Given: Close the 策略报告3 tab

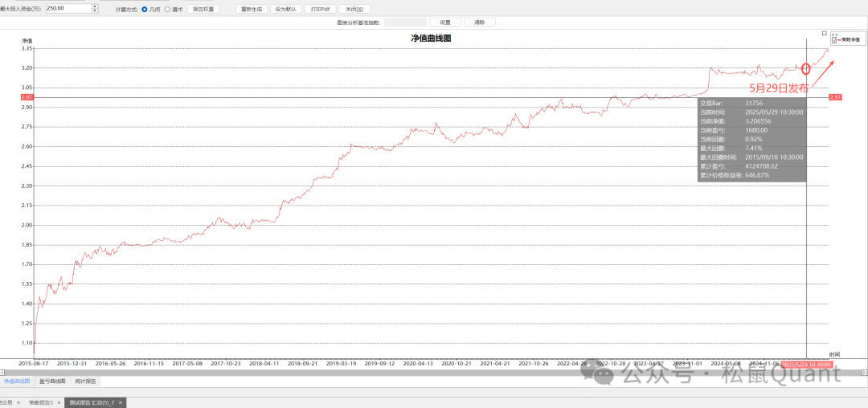Looking at the screenshot, I should point(58,402).
